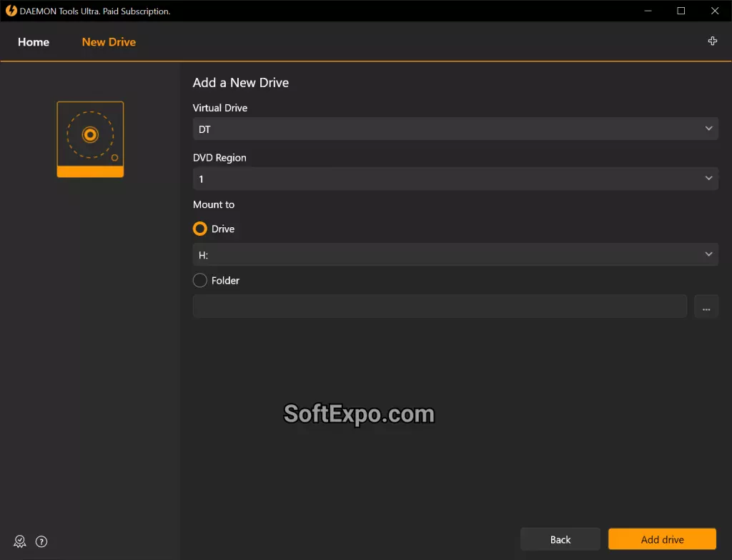The width and height of the screenshot is (732, 560).
Task: Switch to the New Drive tab
Action: tap(108, 42)
